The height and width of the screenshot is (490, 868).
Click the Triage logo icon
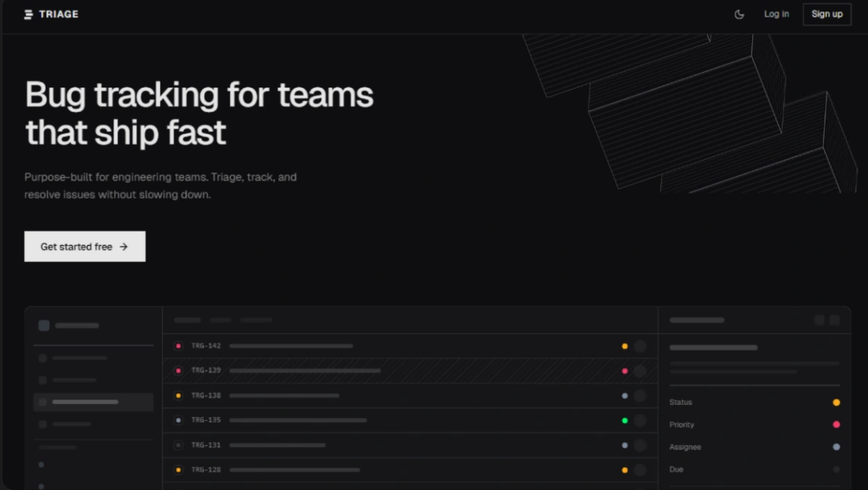[28, 14]
